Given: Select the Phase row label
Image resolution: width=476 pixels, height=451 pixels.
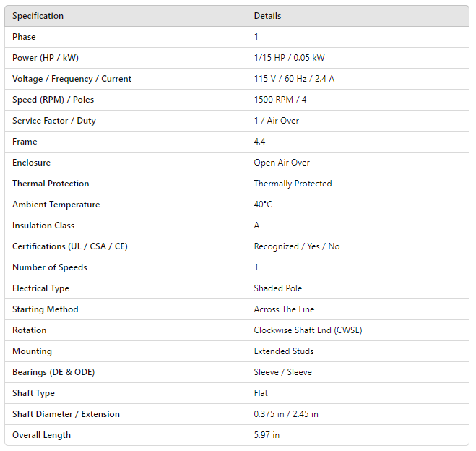Looking at the screenshot, I should pyautogui.click(x=24, y=37).
